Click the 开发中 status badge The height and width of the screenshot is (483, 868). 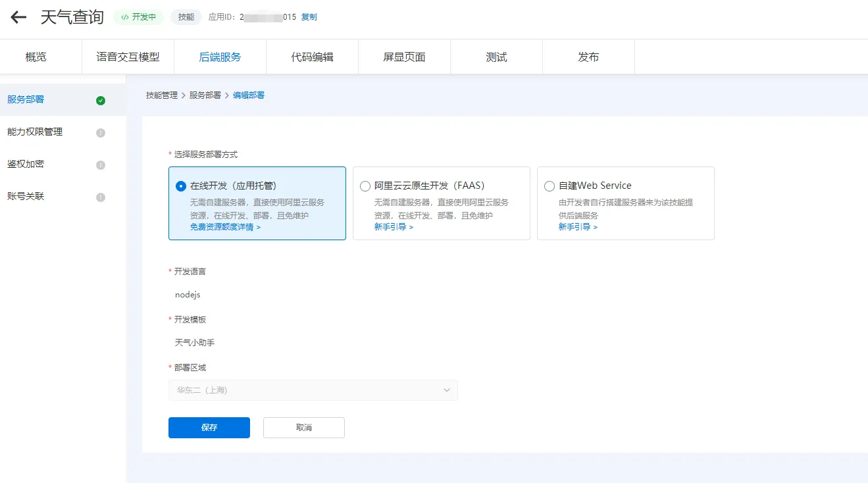pyautogui.click(x=138, y=17)
